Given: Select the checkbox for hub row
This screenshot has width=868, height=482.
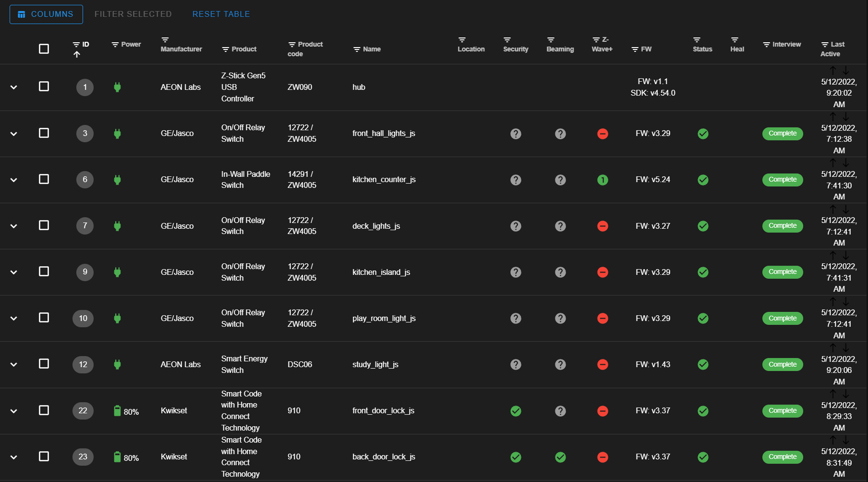Looking at the screenshot, I should coord(44,87).
